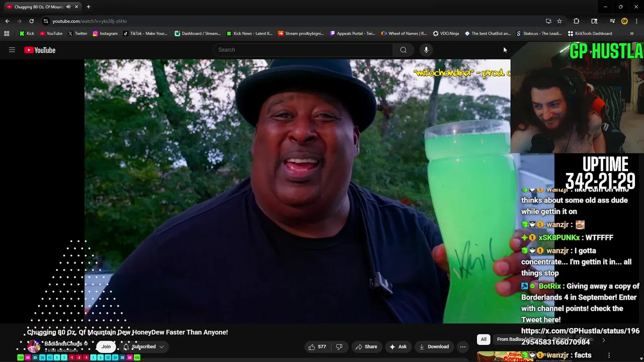Open the best ChatBot bookmark
The height and width of the screenshot is (362, 644).
pos(488,34)
